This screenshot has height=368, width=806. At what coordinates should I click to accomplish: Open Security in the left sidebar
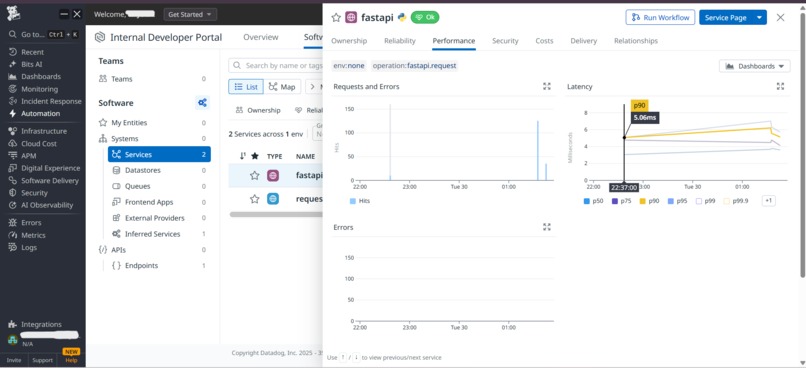click(x=34, y=193)
